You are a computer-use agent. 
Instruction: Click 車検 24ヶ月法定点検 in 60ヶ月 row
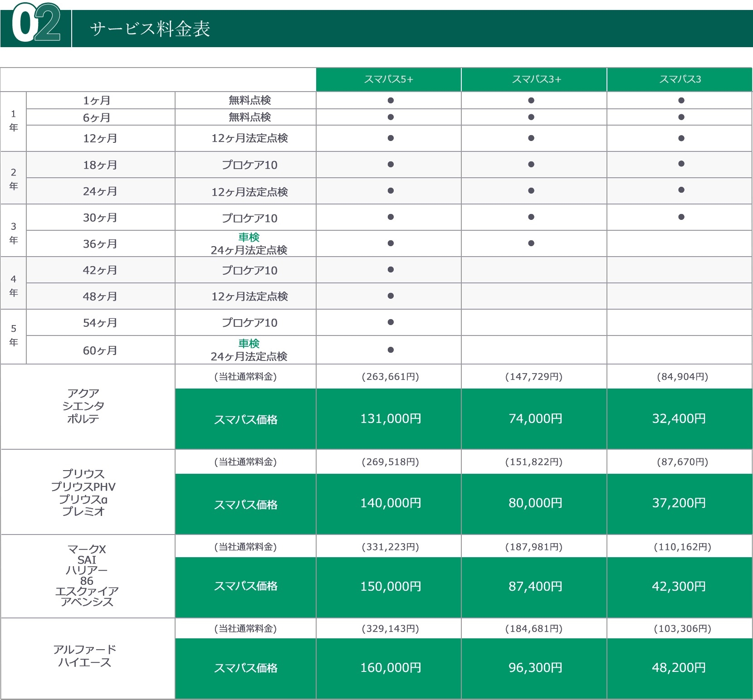click(249, 350)
